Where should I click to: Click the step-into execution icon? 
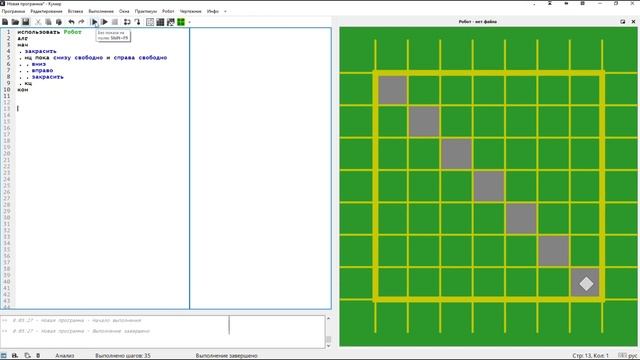pyautogui.click(x=137, y=22)
